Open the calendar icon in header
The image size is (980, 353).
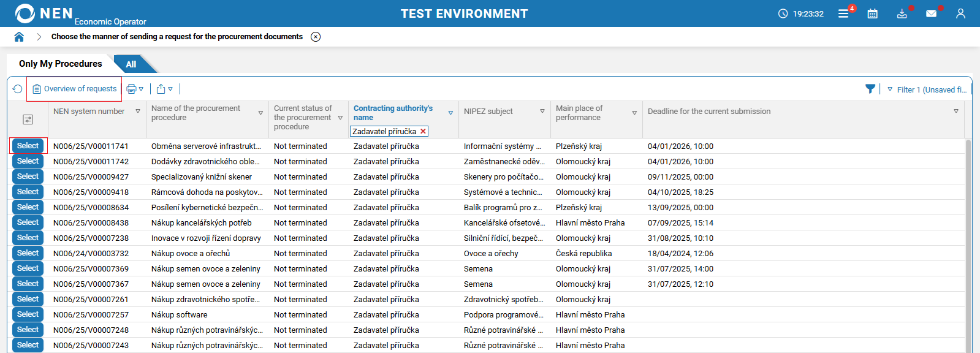pos(872,13)
